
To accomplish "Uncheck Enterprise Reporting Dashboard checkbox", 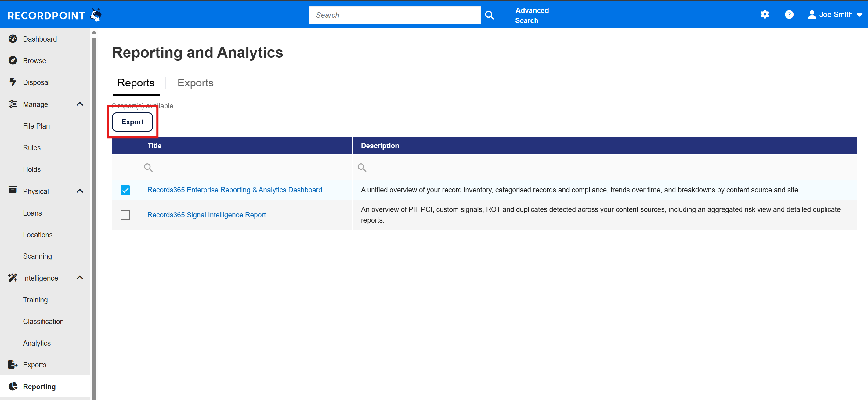I will 125,190.
